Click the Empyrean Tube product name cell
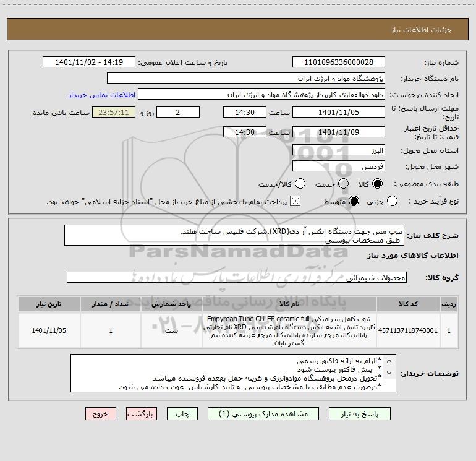Image resolution: width=476 pixels, height=461 pixels. (x=289, y=330)
